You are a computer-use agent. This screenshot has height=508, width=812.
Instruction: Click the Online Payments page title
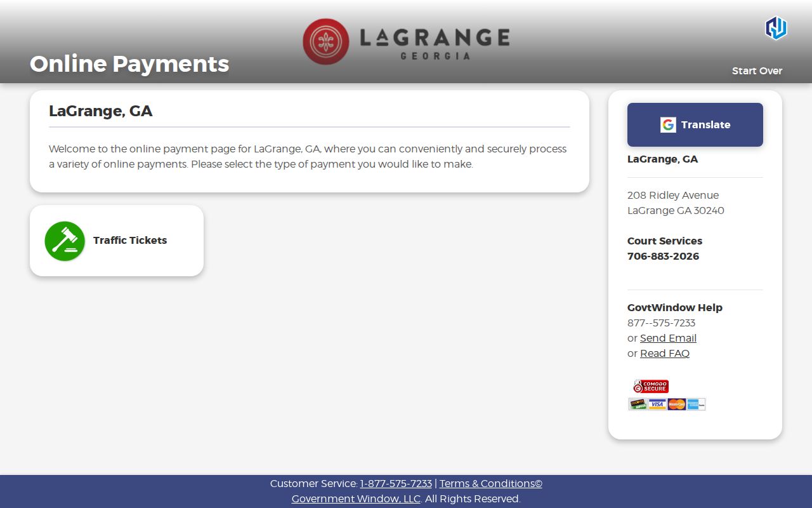click(129, 63)
